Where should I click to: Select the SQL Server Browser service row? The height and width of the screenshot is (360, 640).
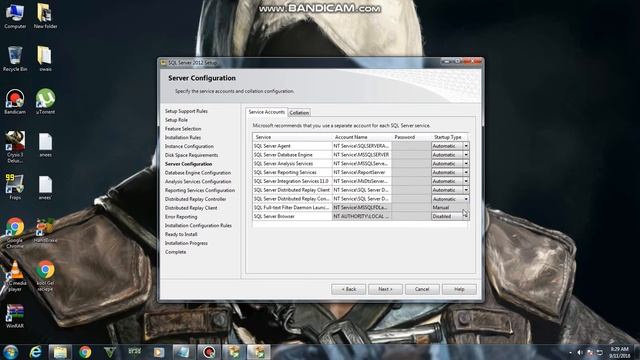tap(361, 216)
